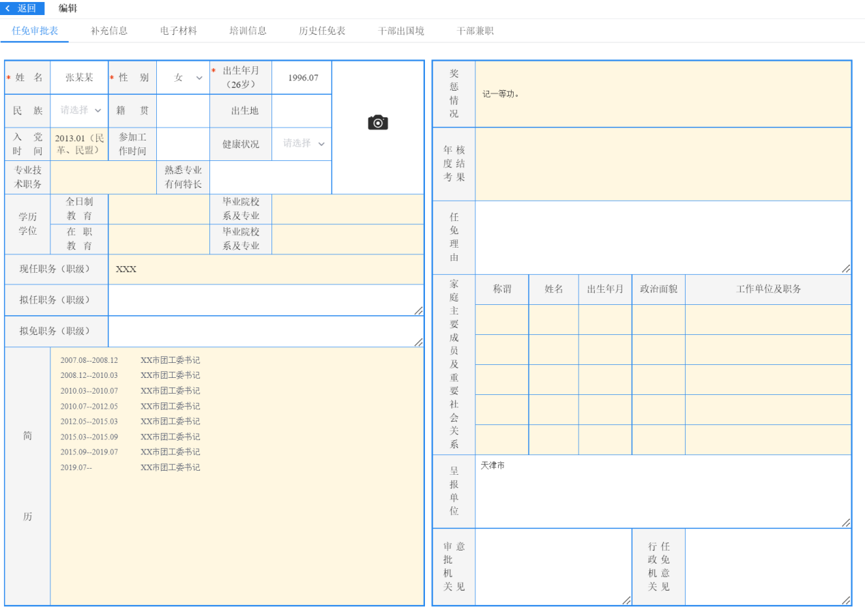Open the 性别 gender dropdown

click(183, 78)
